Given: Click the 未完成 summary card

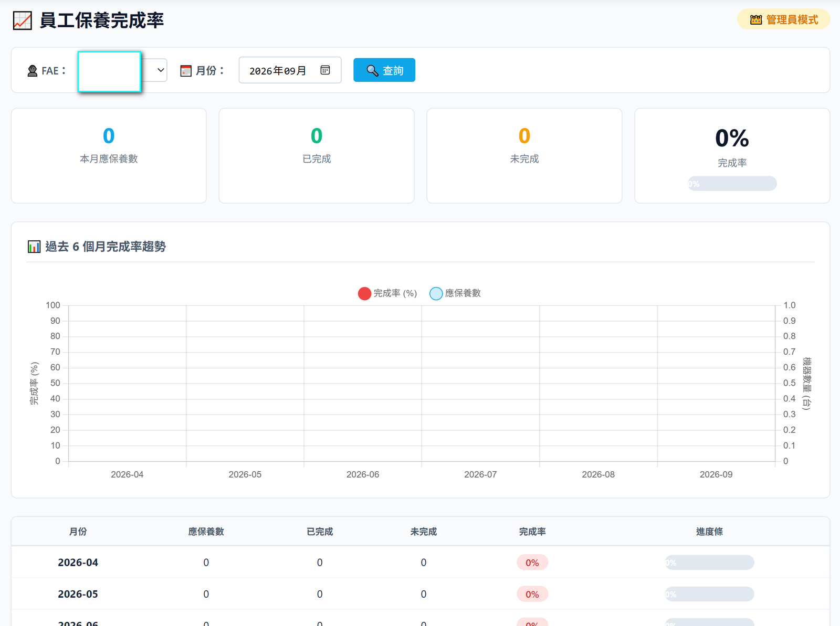Looking at the screenshot, I should point(524,156).
